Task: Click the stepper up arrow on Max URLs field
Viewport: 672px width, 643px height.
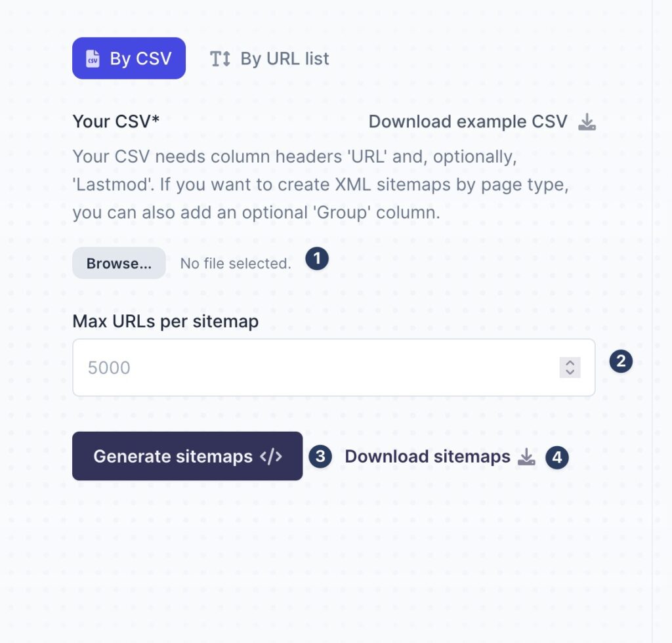Action: [x=570, y=363]
